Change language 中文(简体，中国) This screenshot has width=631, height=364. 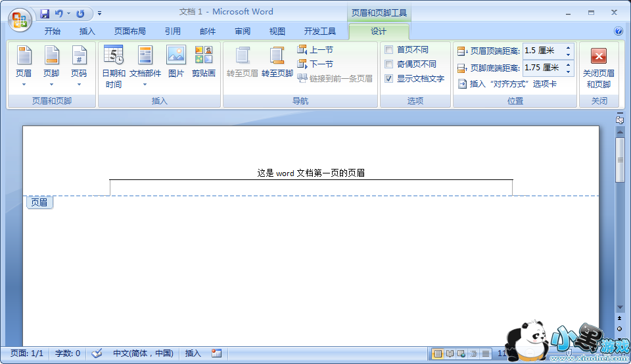pos(143,353)
